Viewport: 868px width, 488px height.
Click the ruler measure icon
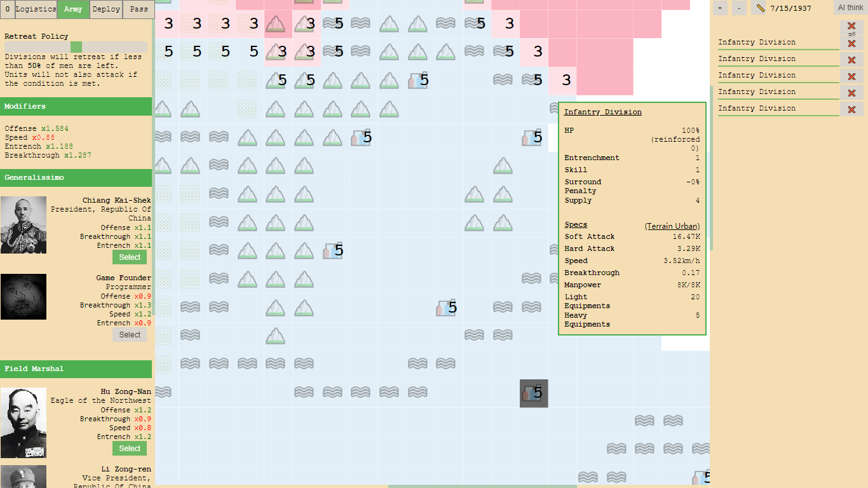761,8
